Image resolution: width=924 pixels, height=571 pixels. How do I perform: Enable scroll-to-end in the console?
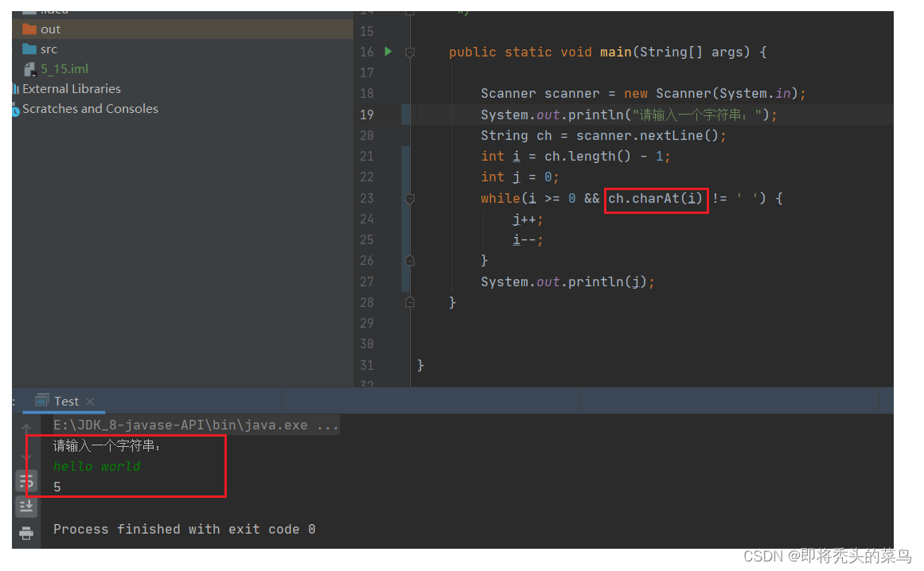coord(26,506)
